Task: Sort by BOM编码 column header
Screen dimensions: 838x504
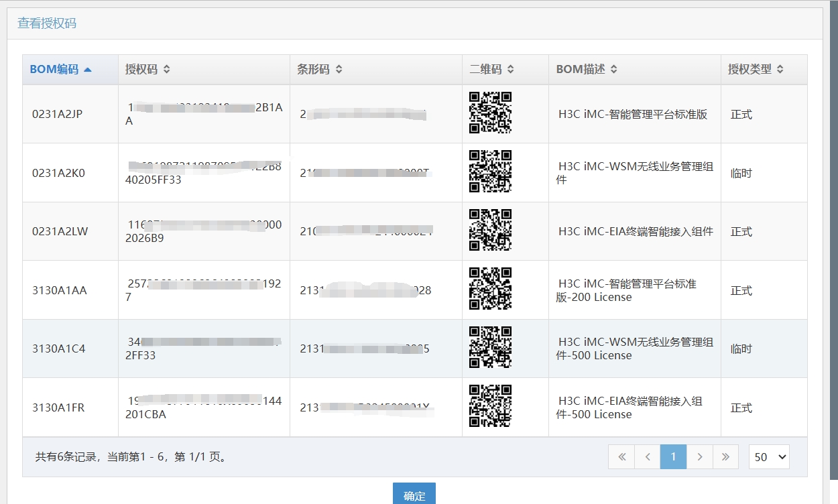Action: pos(70,69)
